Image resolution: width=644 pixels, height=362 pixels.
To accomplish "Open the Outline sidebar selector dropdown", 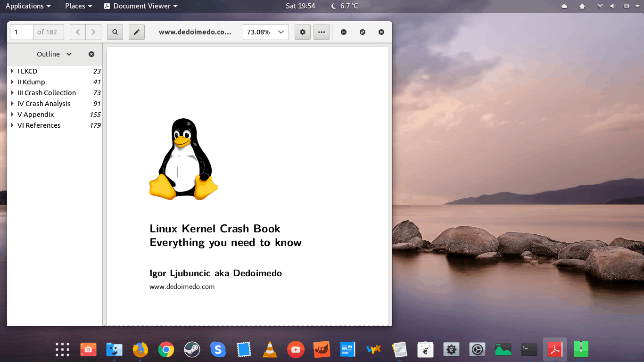I will (x=55, y=54).
